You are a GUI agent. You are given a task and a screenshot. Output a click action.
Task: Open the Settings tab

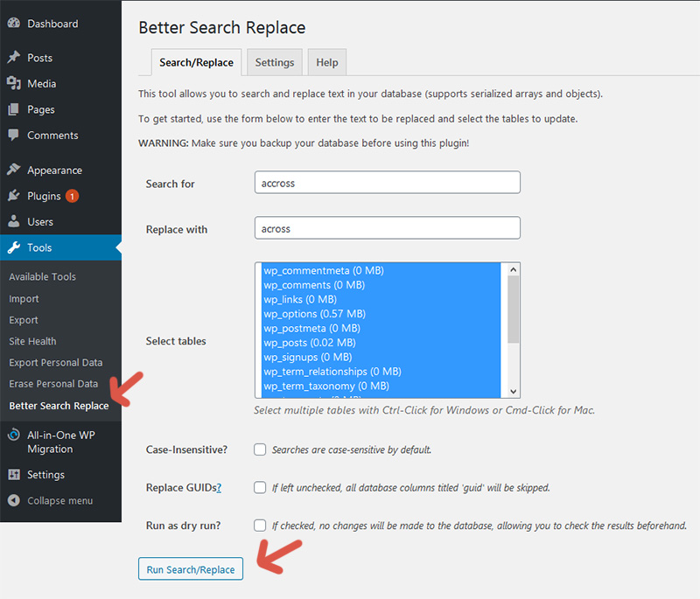coord(275,62)
